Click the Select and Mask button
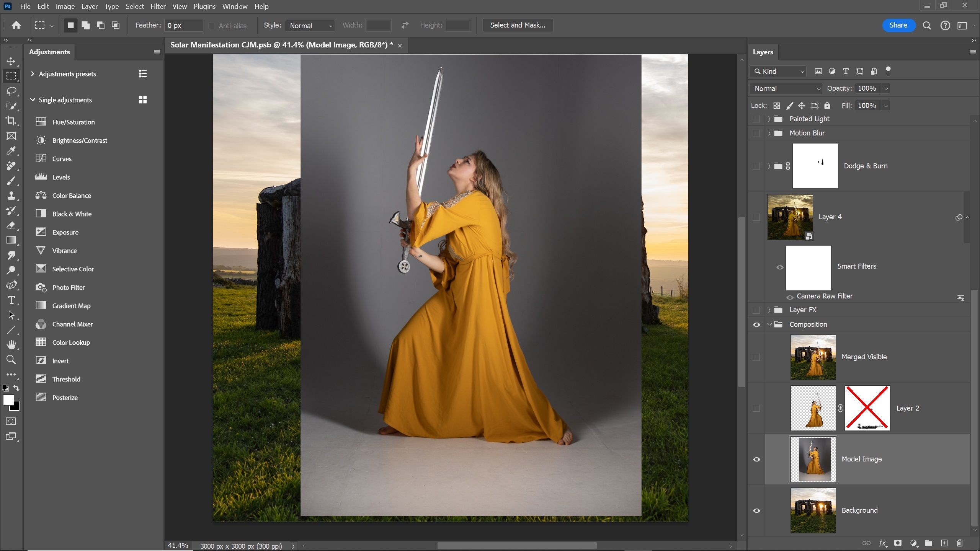980x551 pixels. pyautogui.click(x=518, y=25)
